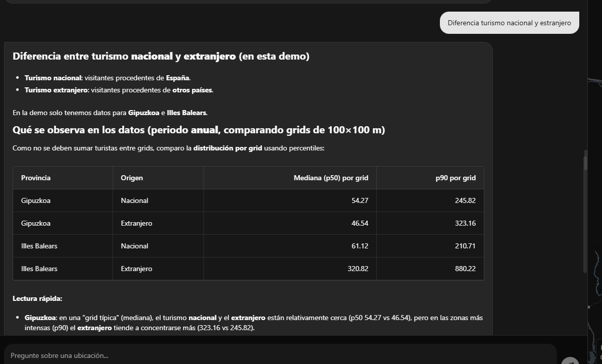The width and height of the screenshot is (602, 364).
Task: Click the 'Qué se observa en los datos' heading
Action: pos(198,130)
